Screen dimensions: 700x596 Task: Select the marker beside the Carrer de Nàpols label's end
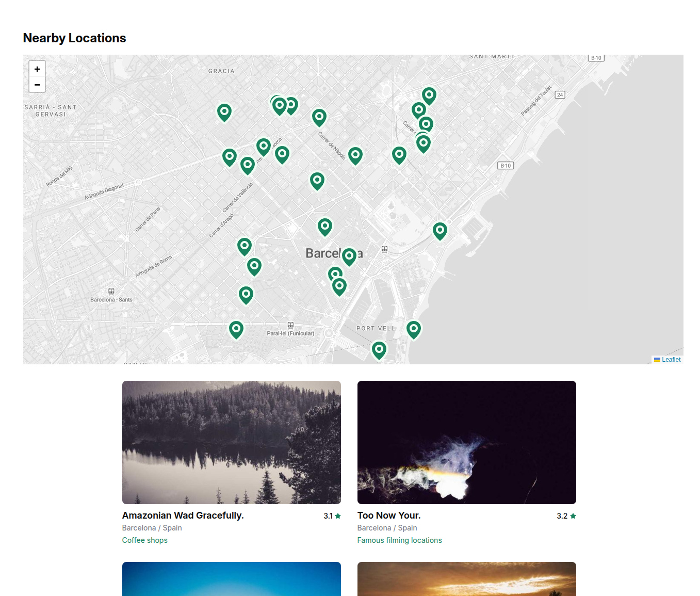pyautogui.click(x=355, y=155)
